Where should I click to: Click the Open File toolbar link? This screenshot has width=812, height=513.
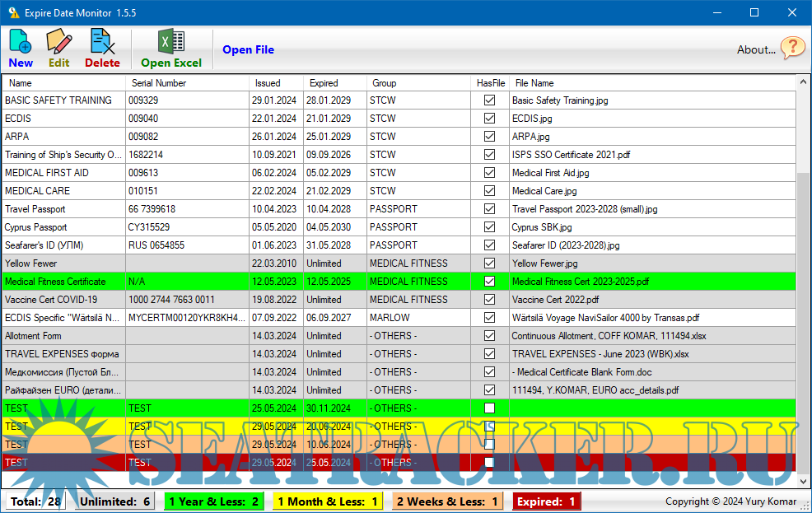pyautogui.click(x=248, y=50)
